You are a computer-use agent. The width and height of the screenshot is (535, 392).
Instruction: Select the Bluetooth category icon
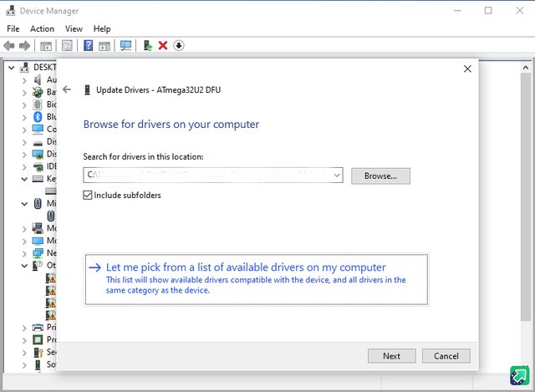click(x=38, y=117)
